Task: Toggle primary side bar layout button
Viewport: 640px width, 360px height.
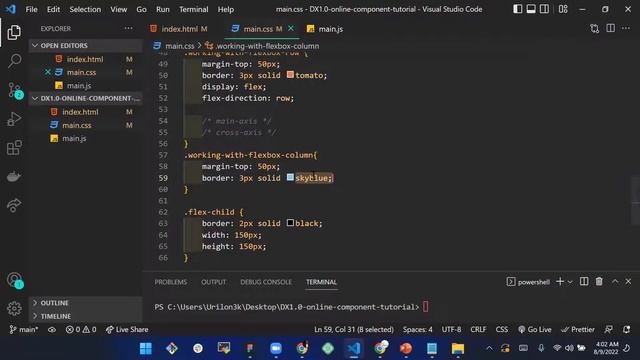Action: (518, 9)
